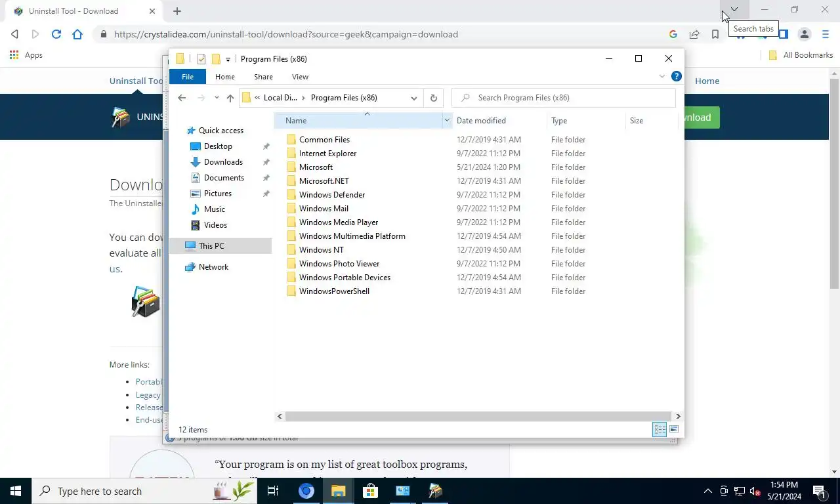Image resolution: width=840 pixels, height=504 pixels.
Task: Click the Explorer Back arrow button
Action: pyautogui.click(x=182, y=98)
